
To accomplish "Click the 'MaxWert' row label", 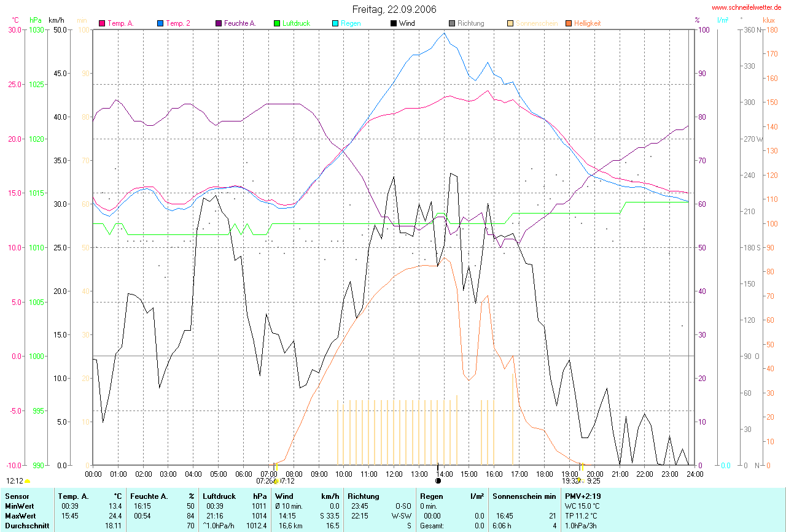I will pos(20,516).
